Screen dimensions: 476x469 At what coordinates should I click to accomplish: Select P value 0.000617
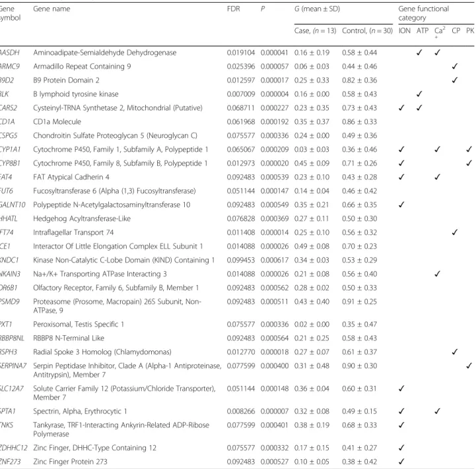coord(275,261)
